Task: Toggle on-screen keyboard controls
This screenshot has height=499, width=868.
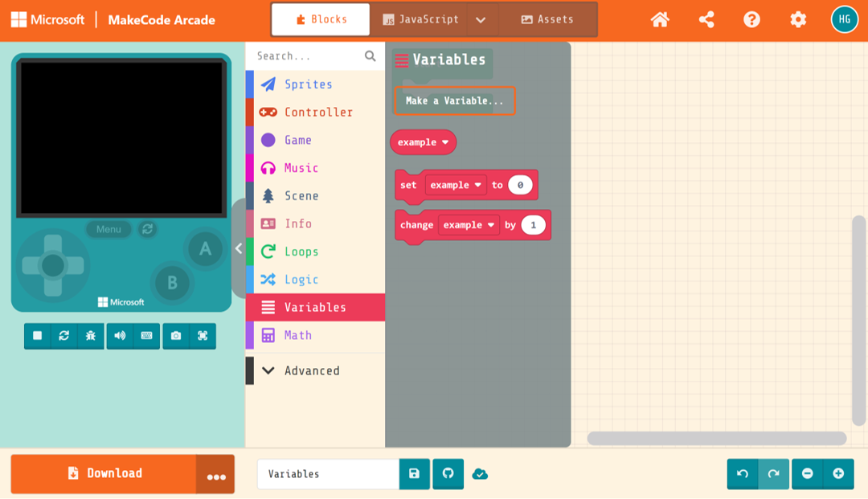Action: [146, 336]
